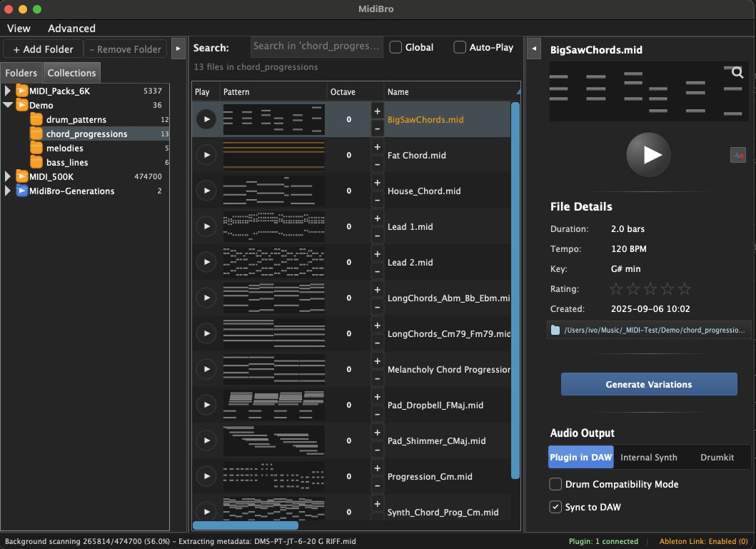Click the magnifier icon on piano roll preview
Viewport: 756px width, 549px height.
[737, 73]
